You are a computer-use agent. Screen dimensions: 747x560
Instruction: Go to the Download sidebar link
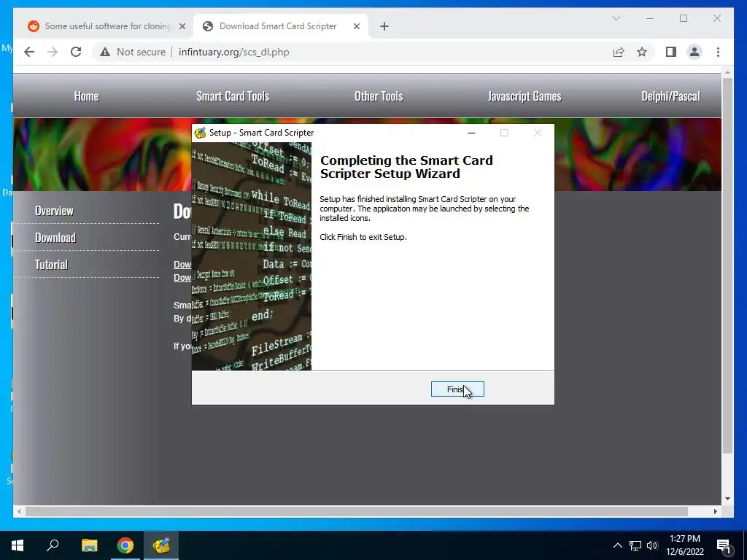pos(55,238)
